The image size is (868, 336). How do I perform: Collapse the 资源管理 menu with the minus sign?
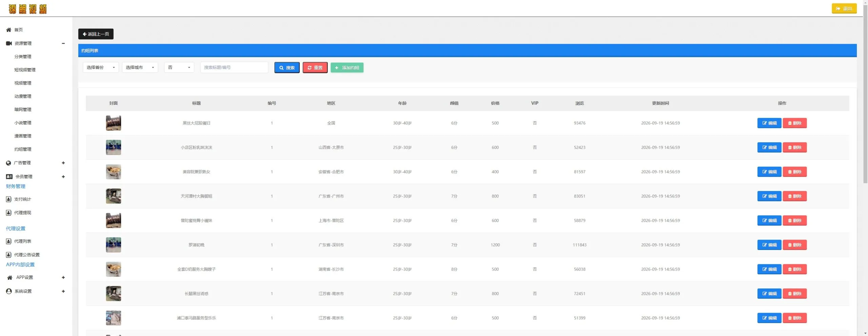[x=63, y=43]
